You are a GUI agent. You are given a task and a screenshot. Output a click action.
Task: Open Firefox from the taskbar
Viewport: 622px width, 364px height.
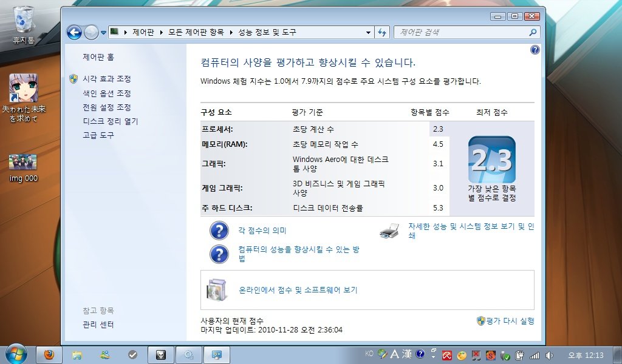click(x=49, y=355)
